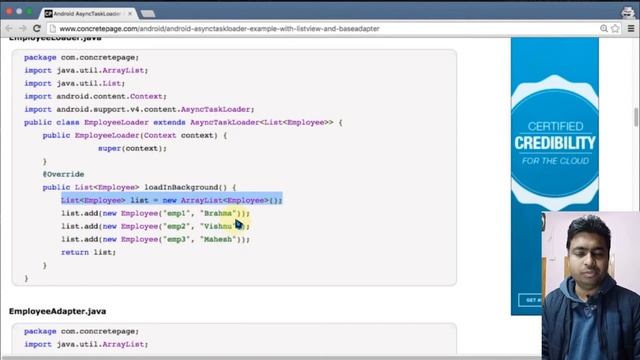Viewport: 640px width, 360px height.
Task: Click the 'public class EmployeeLoader extends' line
Action: pyautogui.click(x=183, y=122)
